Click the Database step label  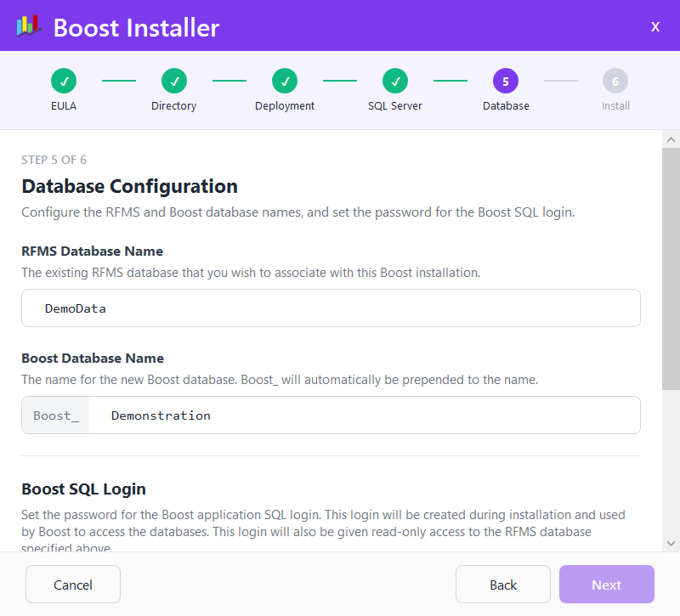pos(506,105)
